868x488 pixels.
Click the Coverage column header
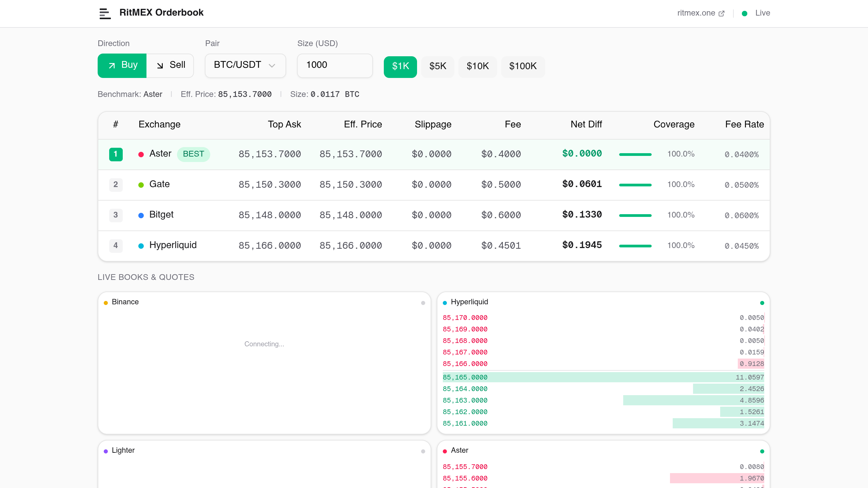click(x=674, y=124)
